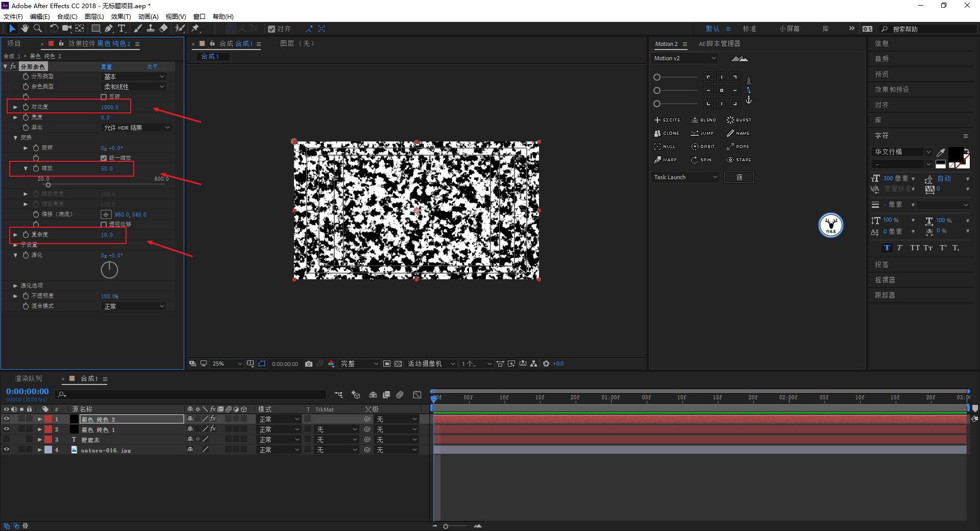Select the Zoom magnifier tool
The image size is (980, 531).
[37, 29]
